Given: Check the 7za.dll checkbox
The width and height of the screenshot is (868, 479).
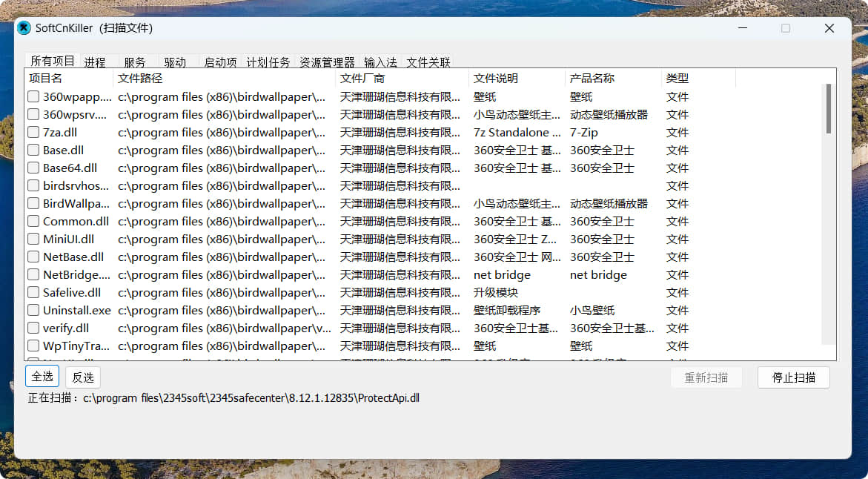Looking at the screenshot, I should coord(33,133).
